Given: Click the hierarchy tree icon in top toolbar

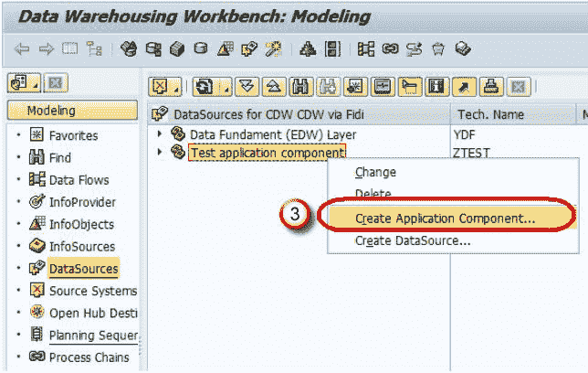Looking at the screenshot, I should click(94, 48).
